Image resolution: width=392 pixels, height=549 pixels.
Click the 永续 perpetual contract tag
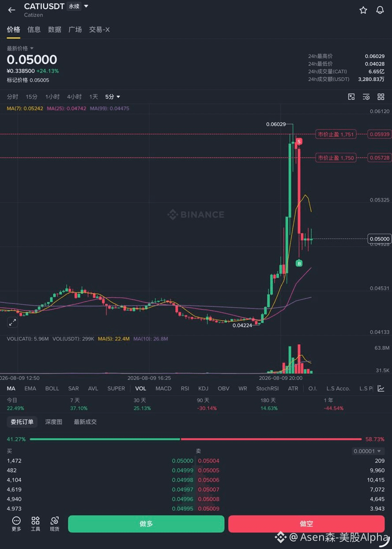[74, 6]
